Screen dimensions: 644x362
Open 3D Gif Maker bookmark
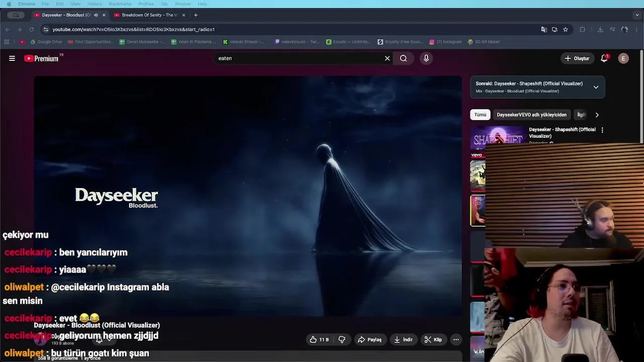pos(484,42)
